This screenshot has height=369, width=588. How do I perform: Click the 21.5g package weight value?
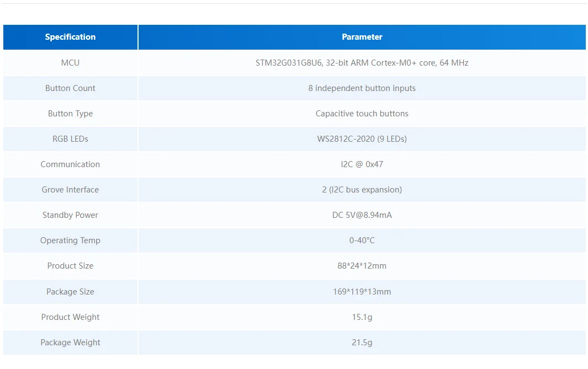point(362,343)
